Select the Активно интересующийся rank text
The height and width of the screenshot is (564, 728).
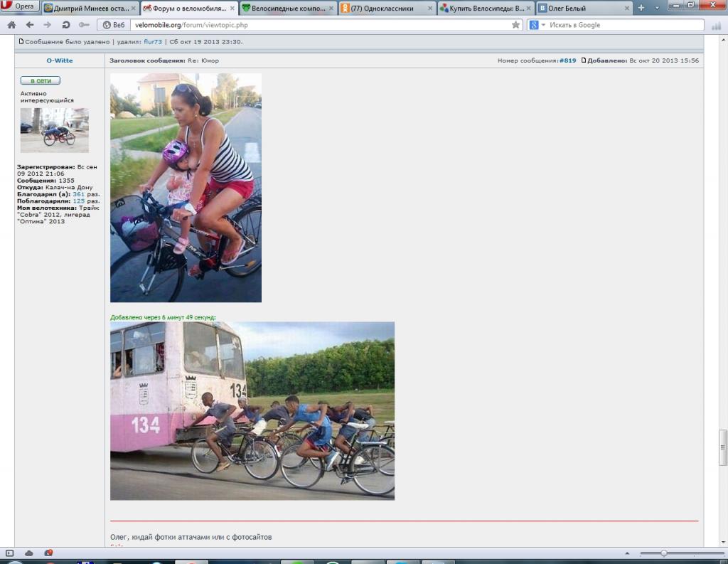(x=47, y=97)
